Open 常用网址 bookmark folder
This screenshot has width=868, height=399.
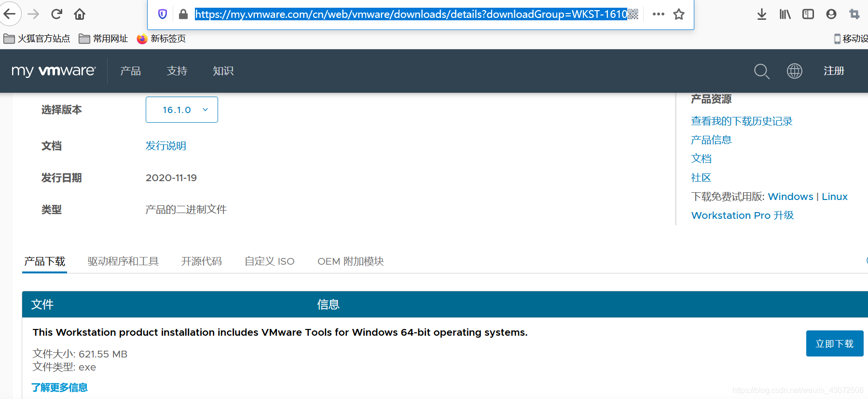point(103,39)
